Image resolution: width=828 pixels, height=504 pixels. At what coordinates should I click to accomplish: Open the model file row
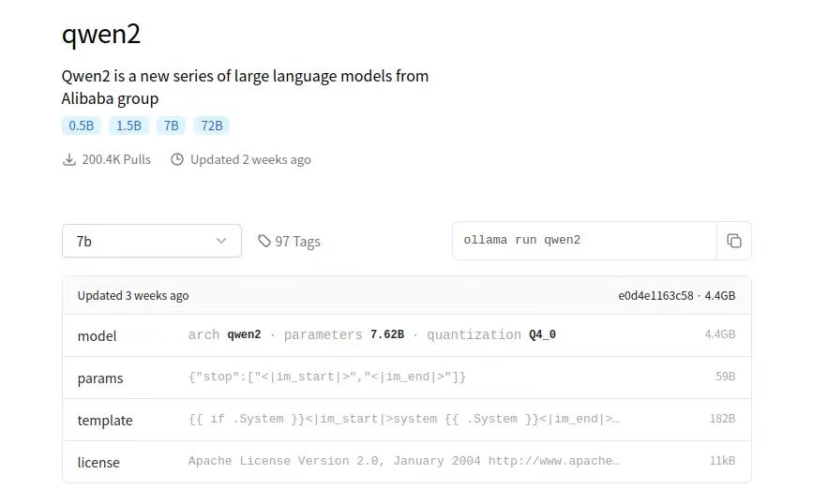407,335
